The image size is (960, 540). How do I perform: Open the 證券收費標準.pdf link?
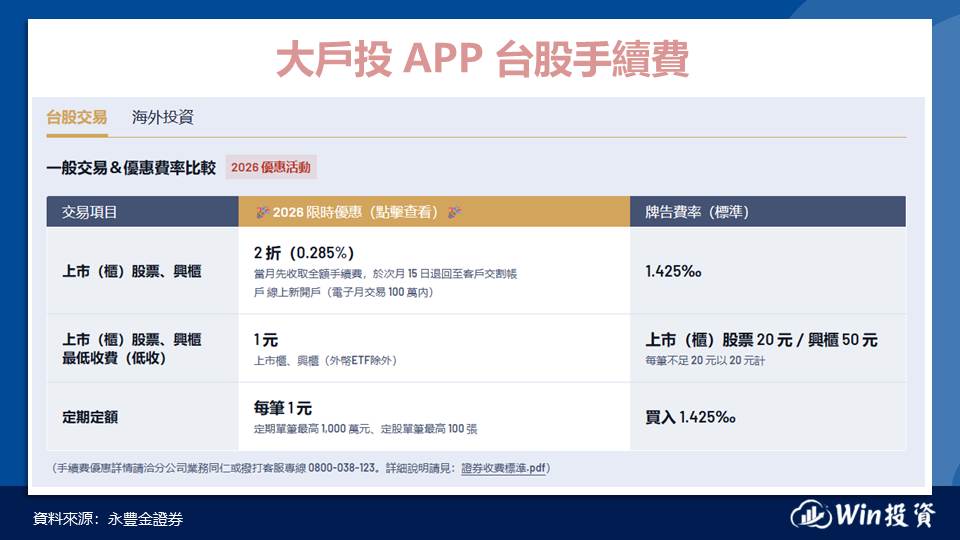click(x=503, y=467)
